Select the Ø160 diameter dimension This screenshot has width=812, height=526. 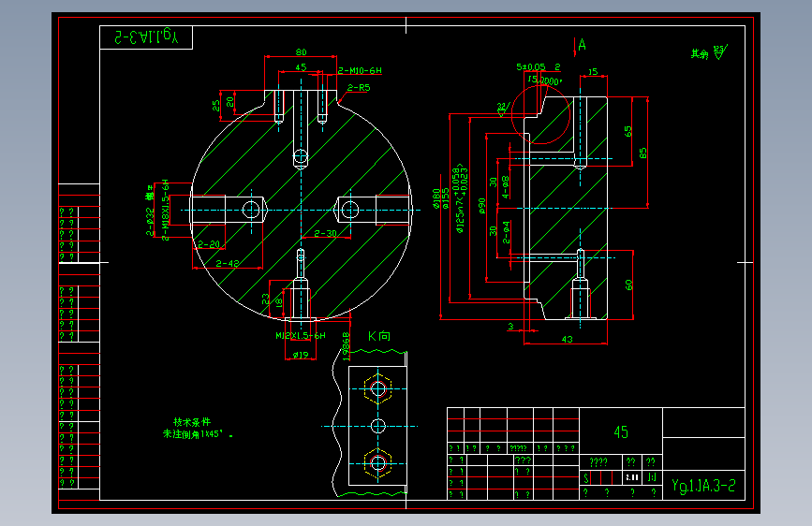pyautogui.click(x=436, y=198)
